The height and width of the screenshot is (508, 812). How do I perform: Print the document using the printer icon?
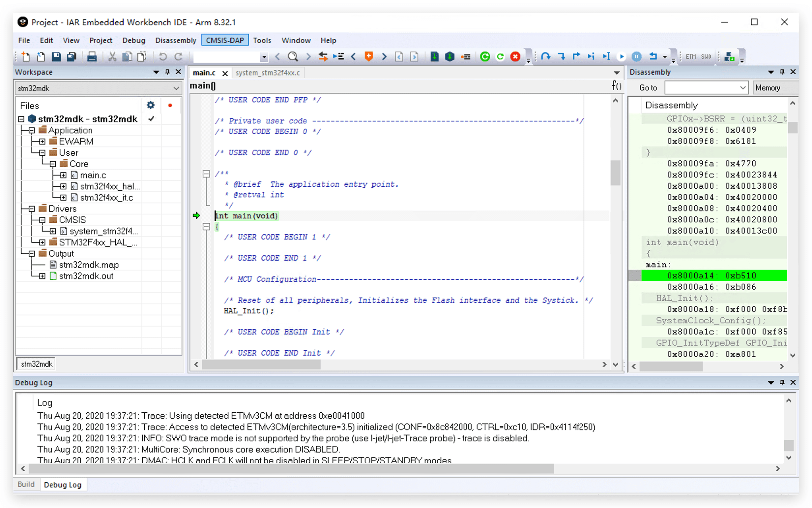(x=92, y=56)
